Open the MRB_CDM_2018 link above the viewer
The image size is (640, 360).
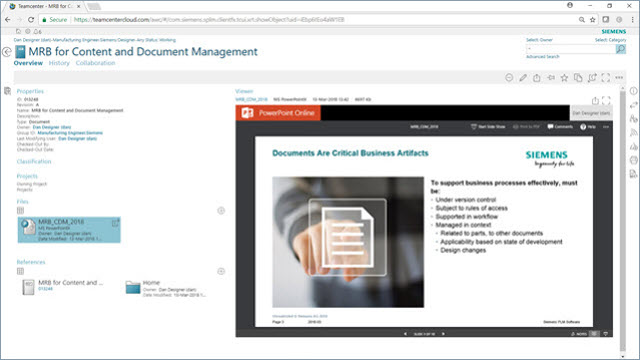(251, 100)
